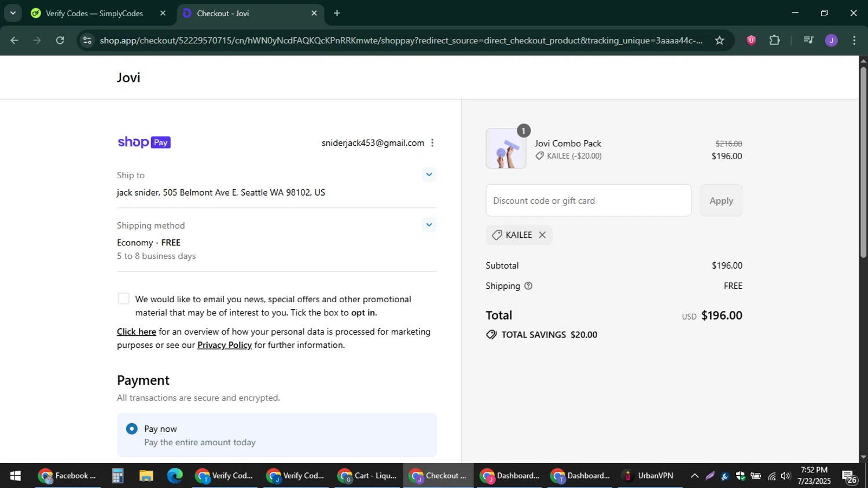Open a new browser tab
868x488 pixels.
click(337, 13)
